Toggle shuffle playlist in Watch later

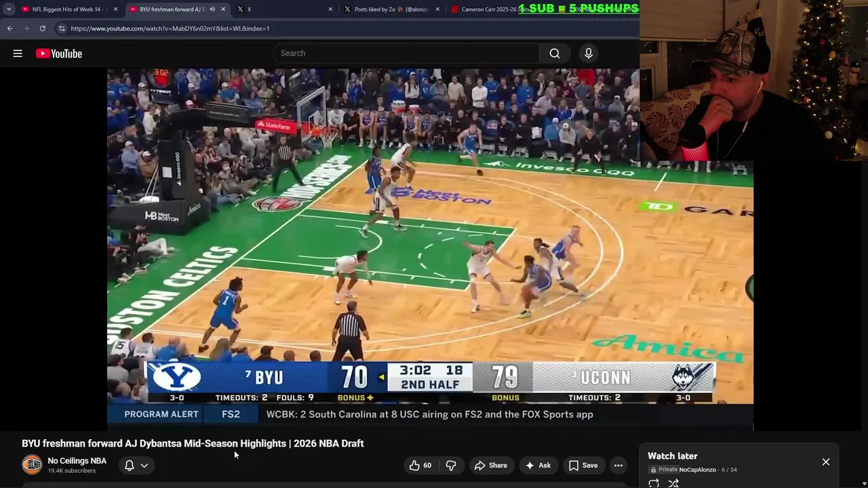[x=673, y=483]
